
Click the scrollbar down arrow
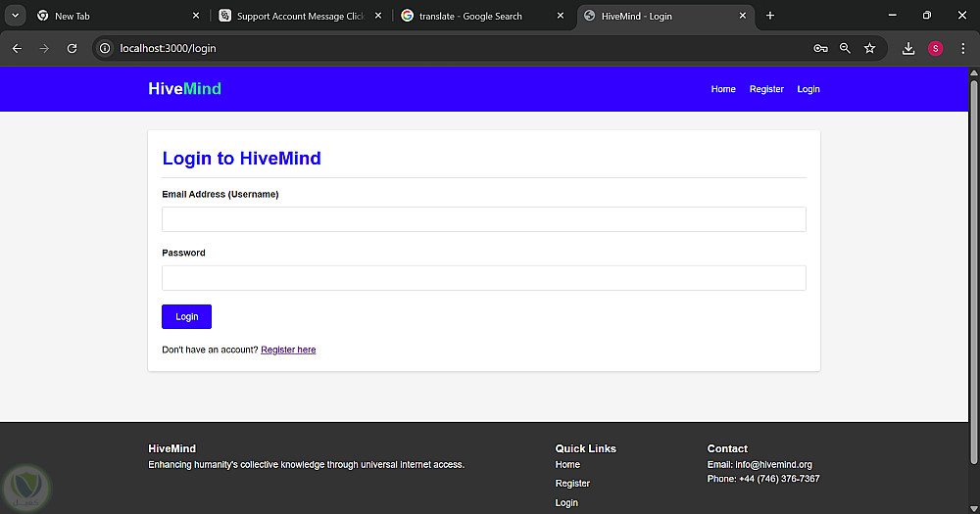point(974,508)
